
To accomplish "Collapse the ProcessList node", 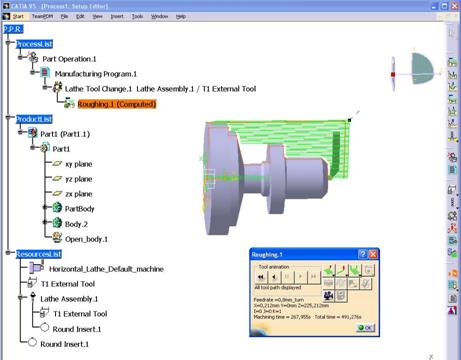I will [x=8, y=43].
